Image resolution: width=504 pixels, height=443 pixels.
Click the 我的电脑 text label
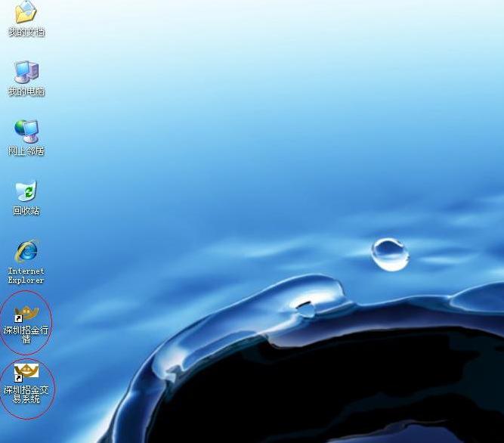[x=26, y=91]
